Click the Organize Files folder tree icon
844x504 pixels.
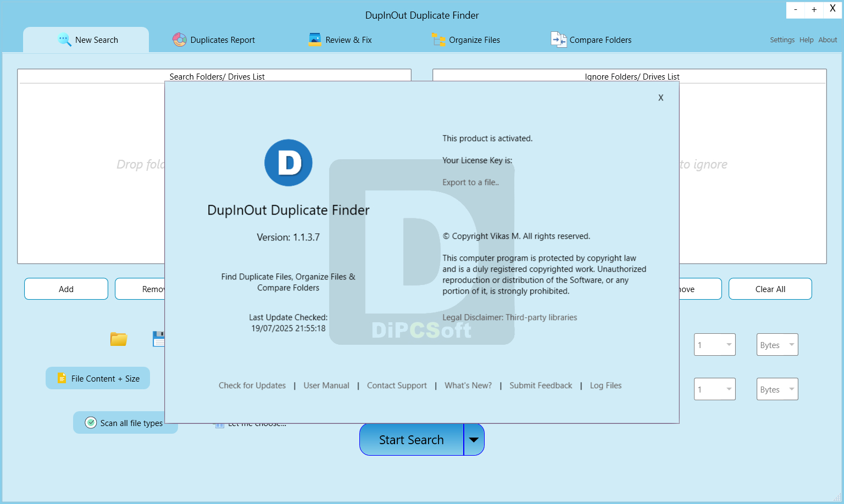point(438,40)
